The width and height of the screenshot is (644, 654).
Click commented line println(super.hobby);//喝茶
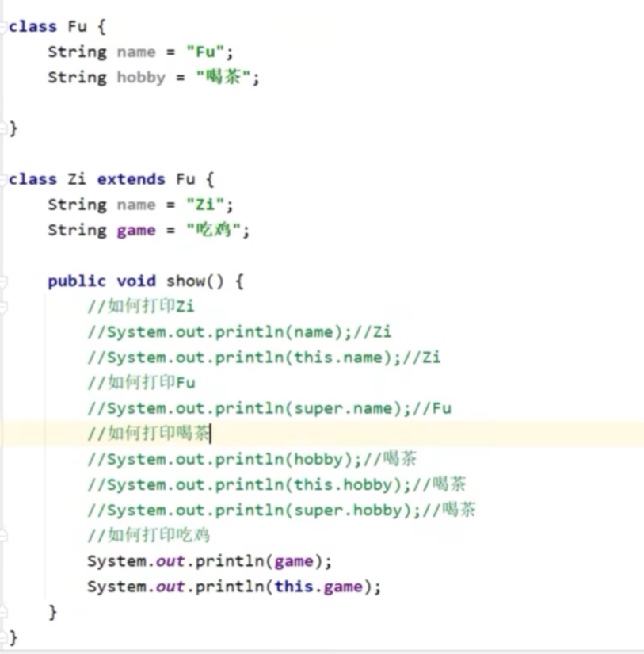281,510
